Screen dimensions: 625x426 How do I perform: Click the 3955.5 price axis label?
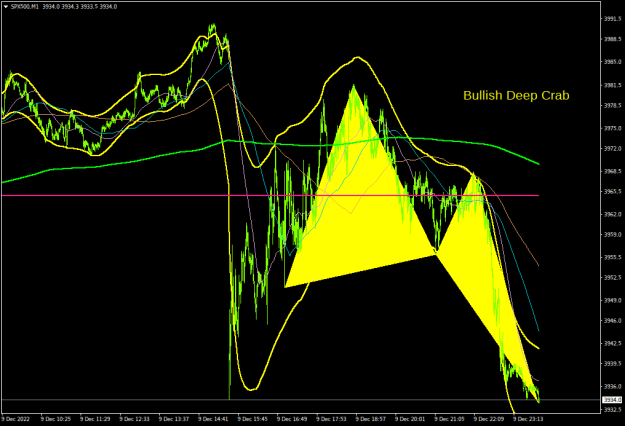613,257
